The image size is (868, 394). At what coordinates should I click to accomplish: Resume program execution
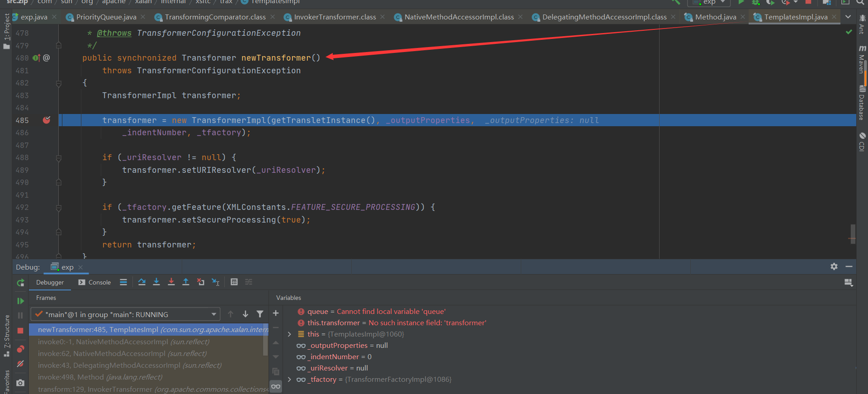20,301
